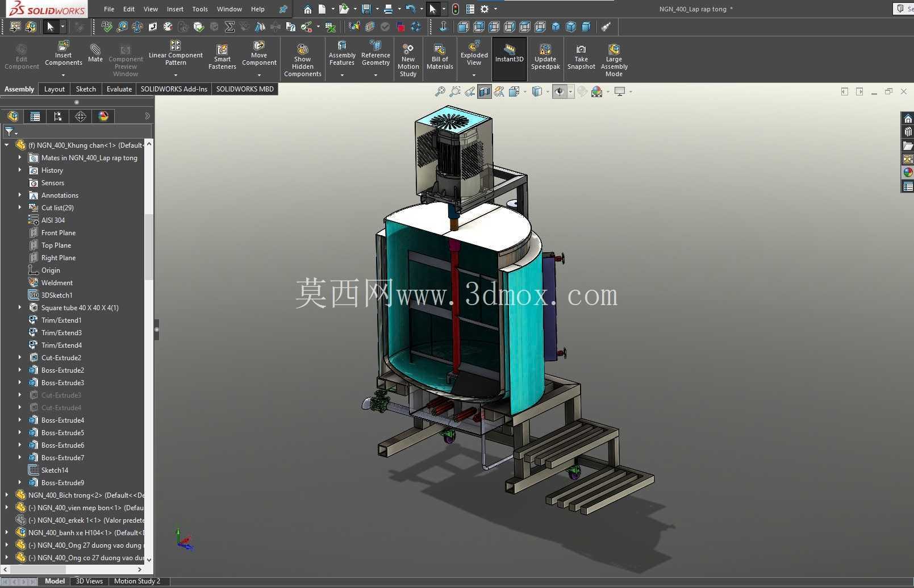Open the PropertyManager tab icon
The width and height of the screenshot is (914, 588).
click(35, 116)
